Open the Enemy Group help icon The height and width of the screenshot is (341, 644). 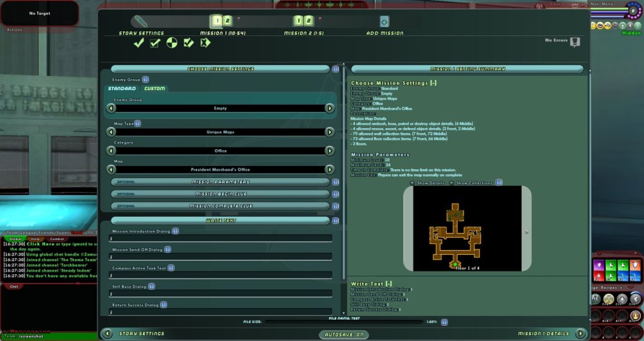click(x=146, y=80)
